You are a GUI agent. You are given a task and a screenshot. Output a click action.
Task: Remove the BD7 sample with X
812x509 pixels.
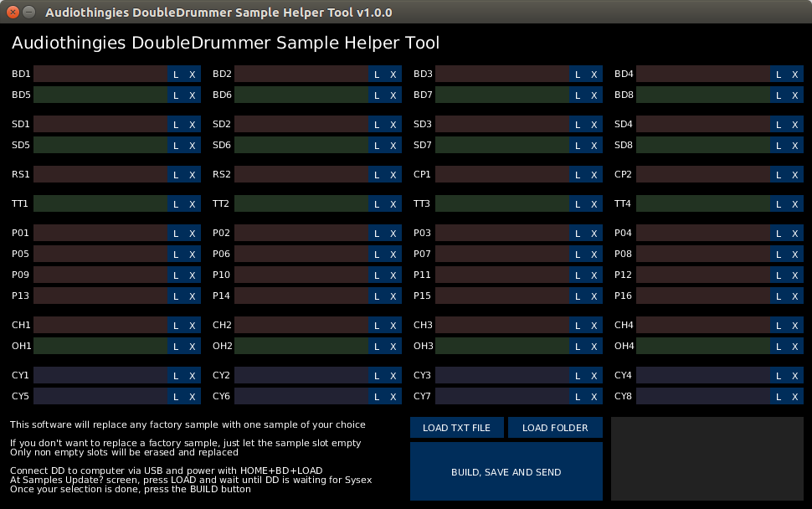594,95
